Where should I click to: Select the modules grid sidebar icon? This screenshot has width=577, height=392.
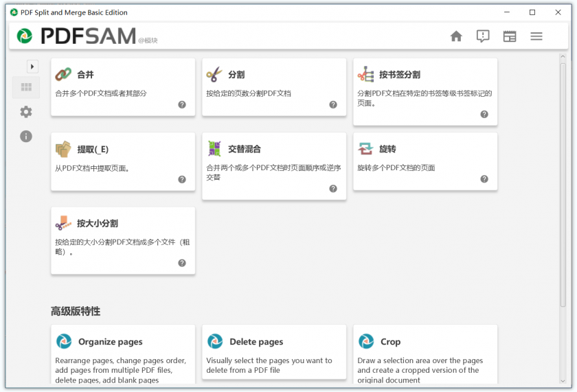coord(26,87)
